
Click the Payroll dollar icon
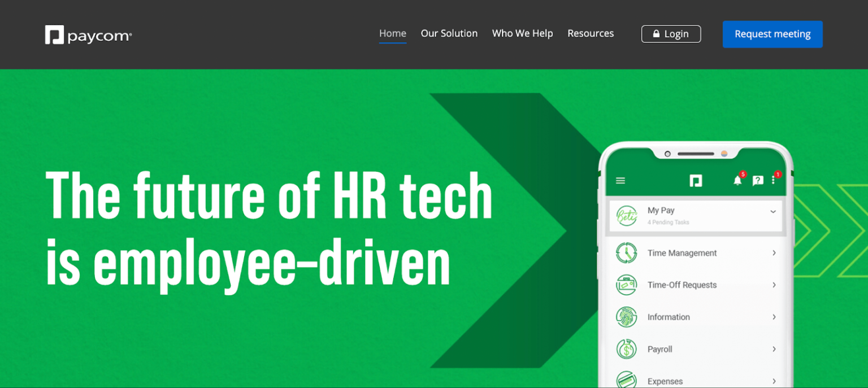627,350
